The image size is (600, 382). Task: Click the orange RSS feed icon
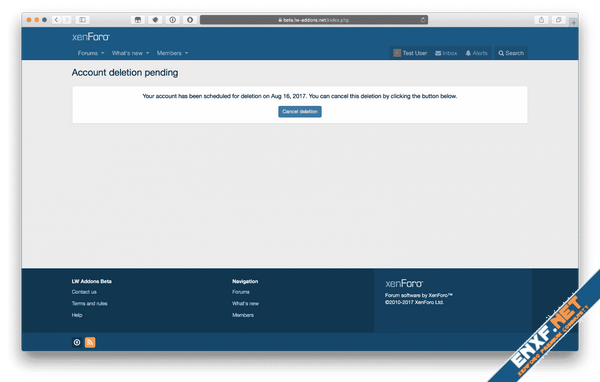pyautogui.click(x=90, y=342)
